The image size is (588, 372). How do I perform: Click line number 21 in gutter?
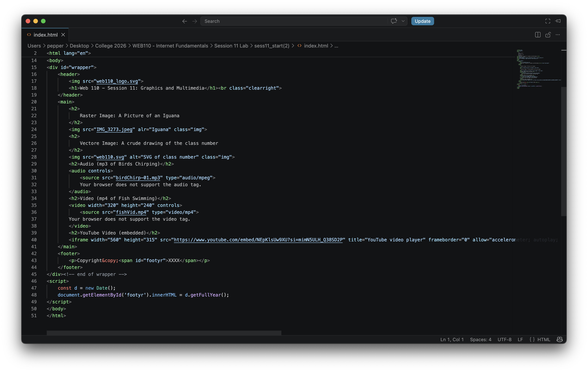(x=34, y=109)
